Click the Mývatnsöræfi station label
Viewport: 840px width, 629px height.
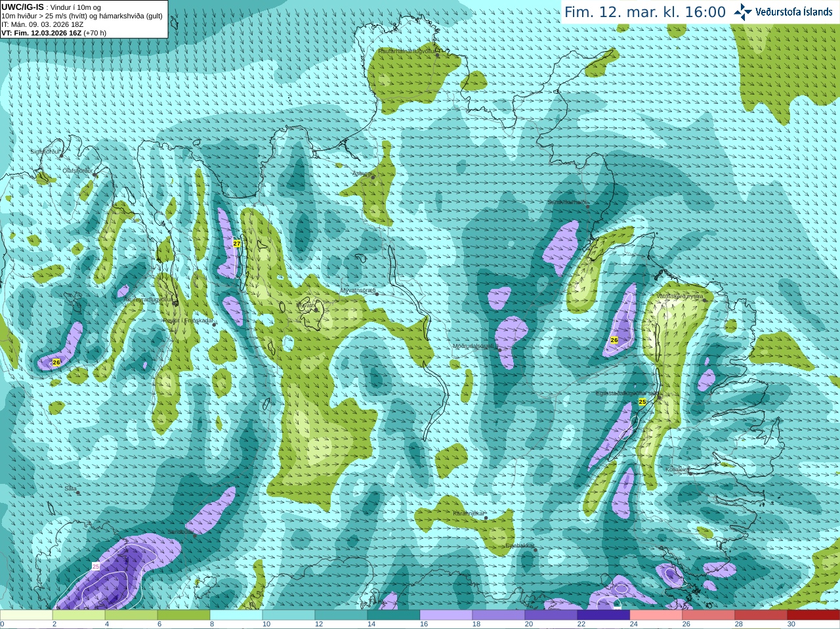358,290
